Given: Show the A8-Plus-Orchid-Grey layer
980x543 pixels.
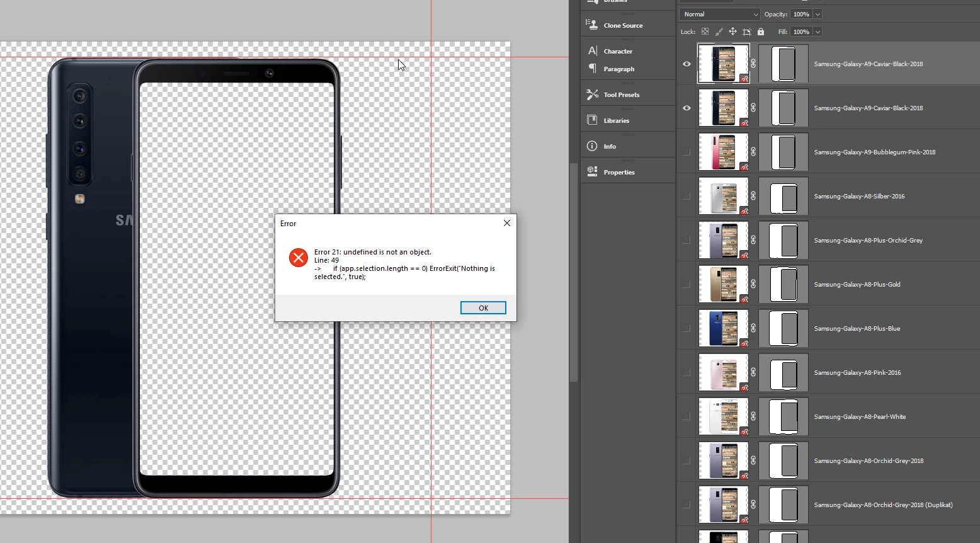Looking at the screenshot, I should coord(687,240).
